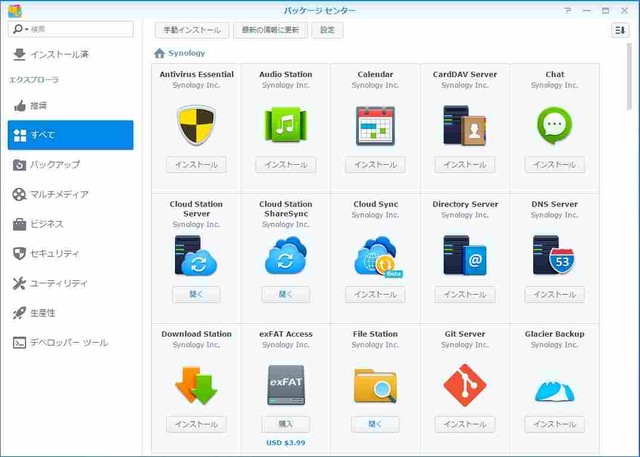Click the vertical scrollbar thumb
Viewport: 640px width, 457px height.
629,77
